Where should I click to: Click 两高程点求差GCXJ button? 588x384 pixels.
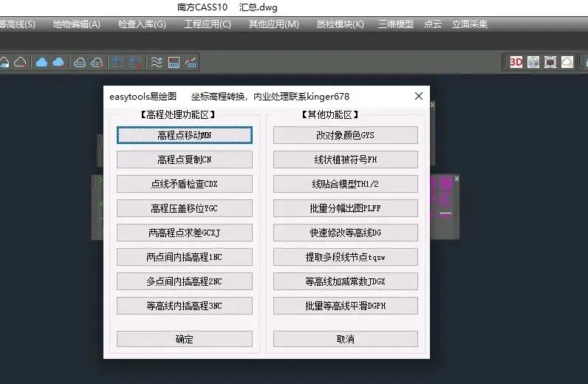(x=185, y=233)
